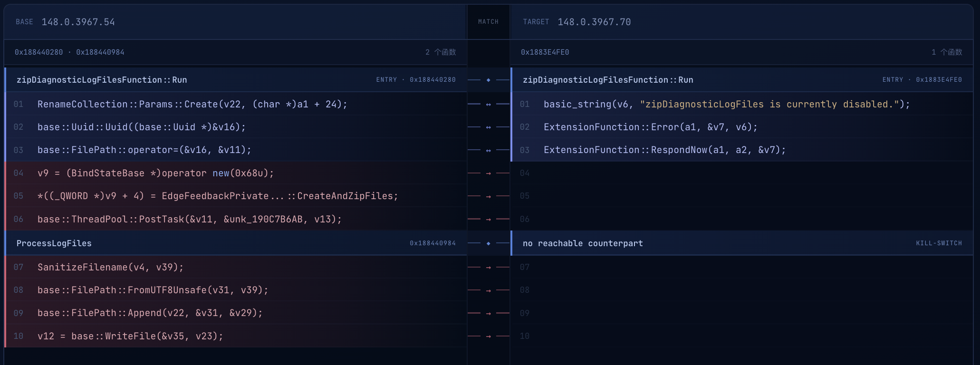Click line number 02 in target pane
Viewport: 980px width, 365px height.
click(x=525, y=127)
